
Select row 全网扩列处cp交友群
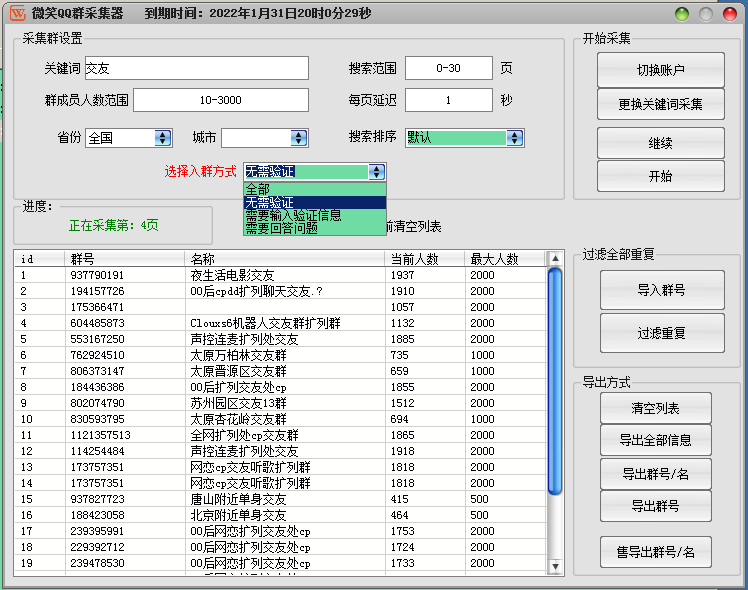click(x=280, y=435)
